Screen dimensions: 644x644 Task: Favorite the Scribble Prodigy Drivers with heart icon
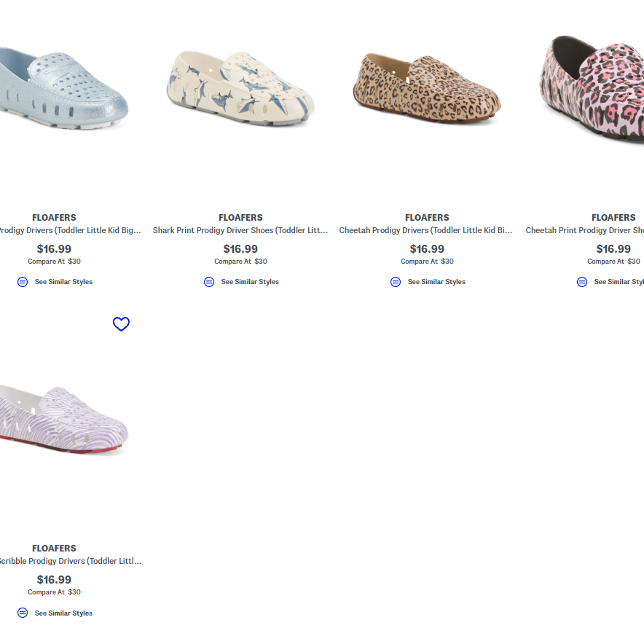click(x=121, y=324)
